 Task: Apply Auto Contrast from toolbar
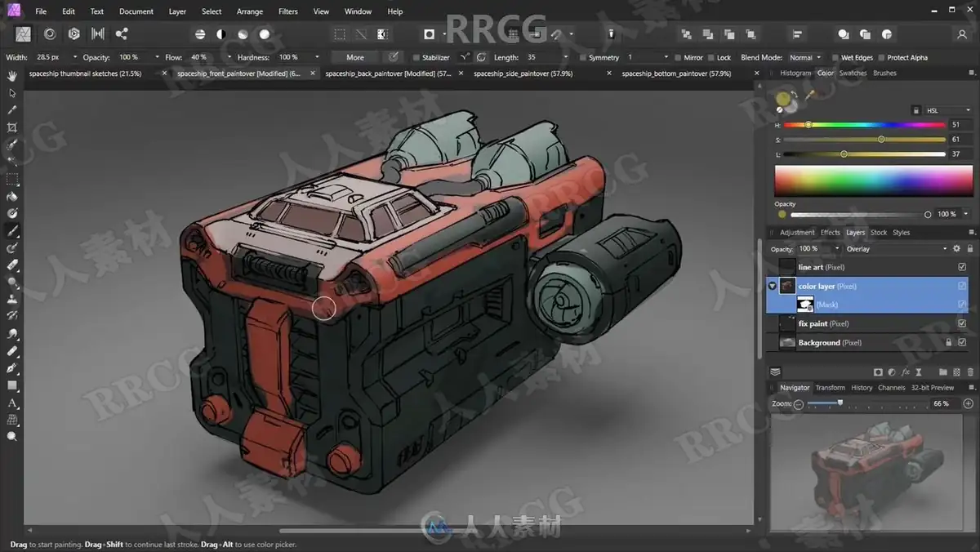coord(221,34)
